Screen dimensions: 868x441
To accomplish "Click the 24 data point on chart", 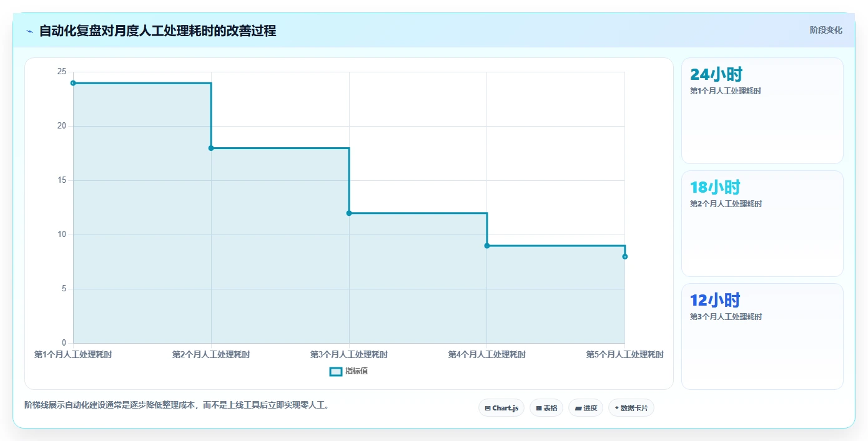I will tap(73, 83).
